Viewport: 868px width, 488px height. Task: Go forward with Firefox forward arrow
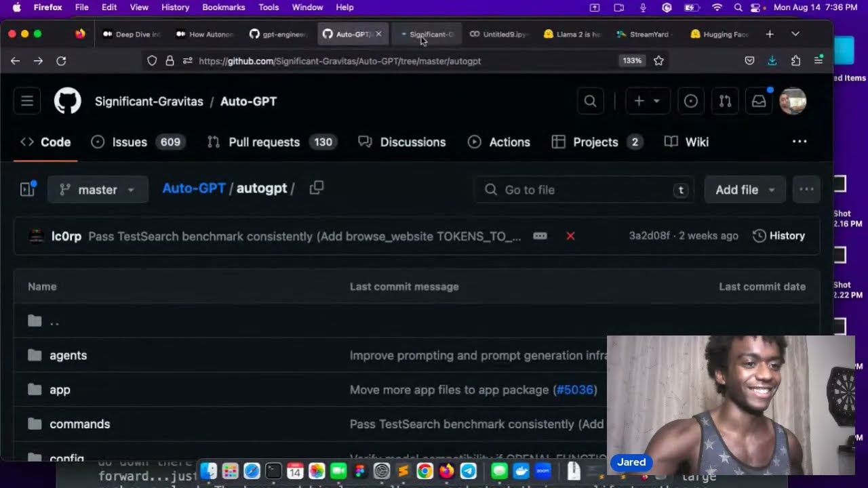pos(38,61)
